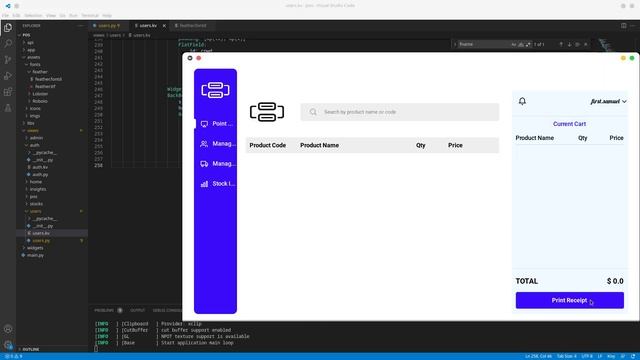Click line and column indicator in status bar
This screenshot has height=360, width=640.
click(x=538, y=356)
